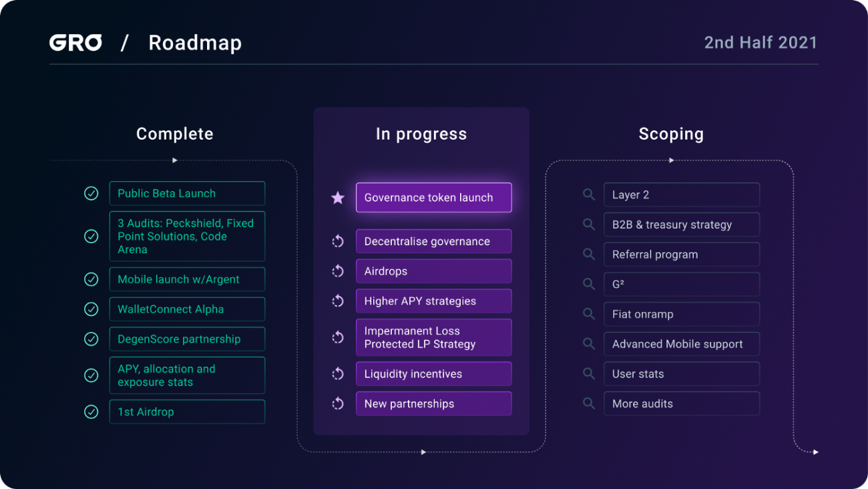The image size is (868, 489).
Task: Click the search icon beside Referral program
Action: 589,255
